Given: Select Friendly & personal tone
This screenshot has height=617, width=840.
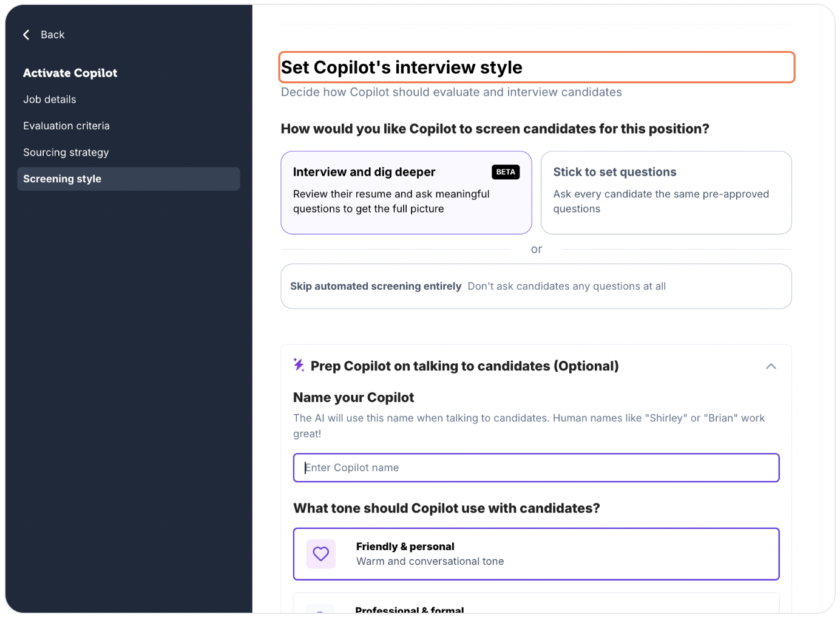Looking at the screenshot, I should pyautogui.click(x=536, y=554).
